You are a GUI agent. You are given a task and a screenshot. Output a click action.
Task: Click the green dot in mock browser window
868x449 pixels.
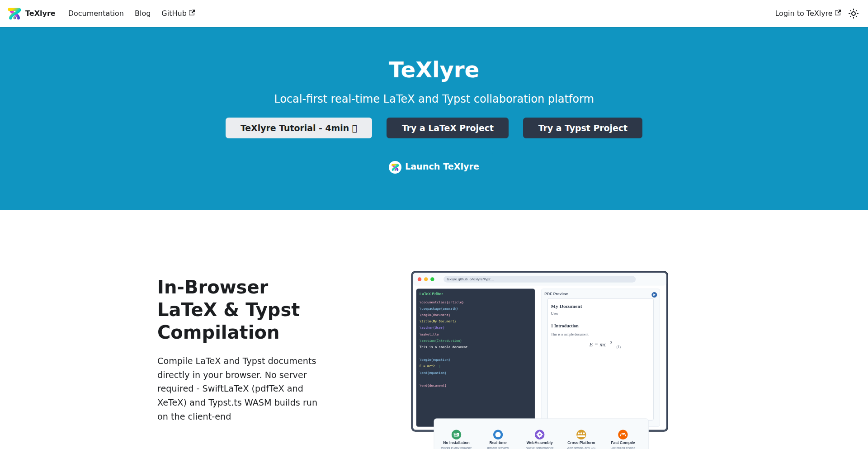[x=432, y=279]
